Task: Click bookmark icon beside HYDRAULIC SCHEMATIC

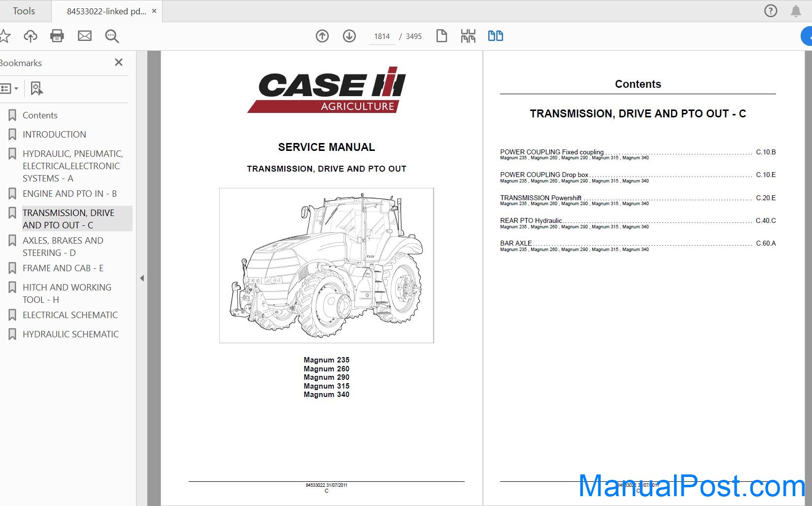Action: pyautogui.click(x=12, y=334)
